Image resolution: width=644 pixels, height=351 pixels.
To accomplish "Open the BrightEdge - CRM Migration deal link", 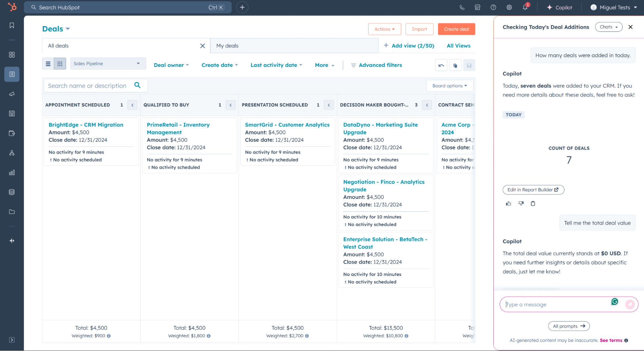I will 86,125.
